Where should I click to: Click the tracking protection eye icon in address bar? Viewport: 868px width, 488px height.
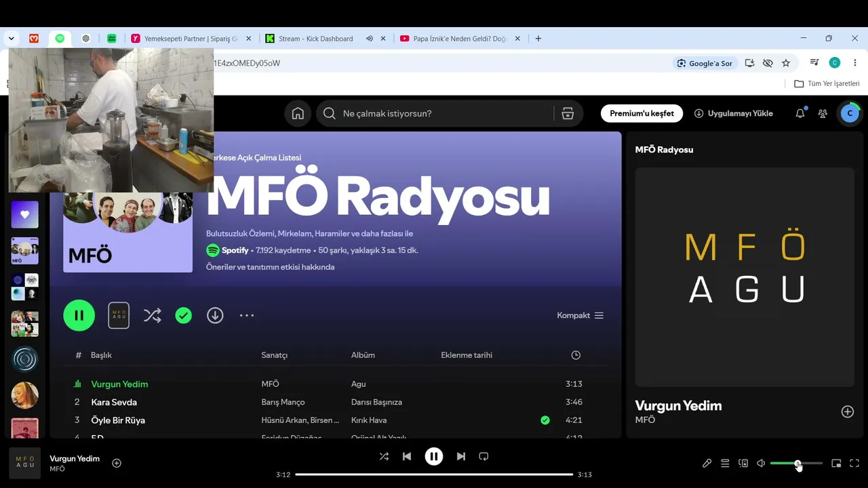click(768, 63)
